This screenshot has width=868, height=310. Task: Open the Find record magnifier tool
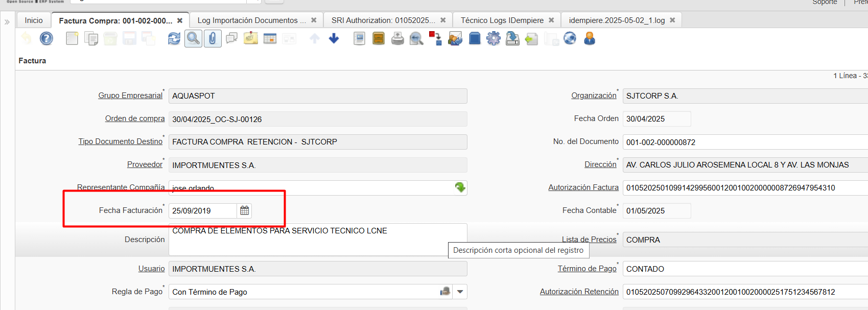(x=193, y=39)
